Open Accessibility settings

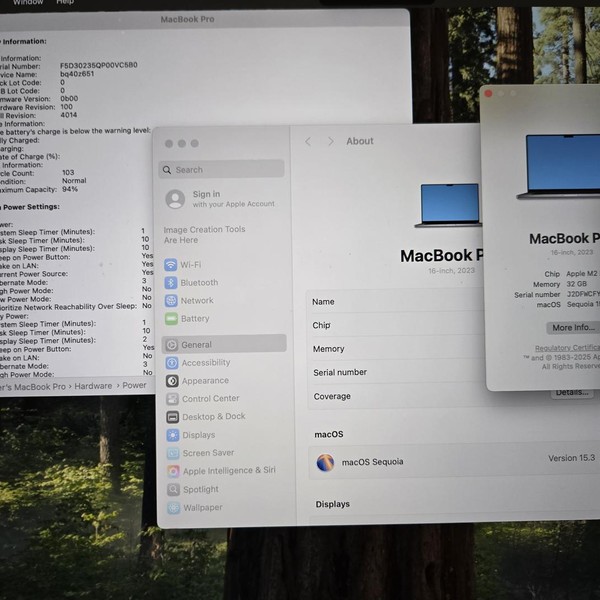pos(205,363)
